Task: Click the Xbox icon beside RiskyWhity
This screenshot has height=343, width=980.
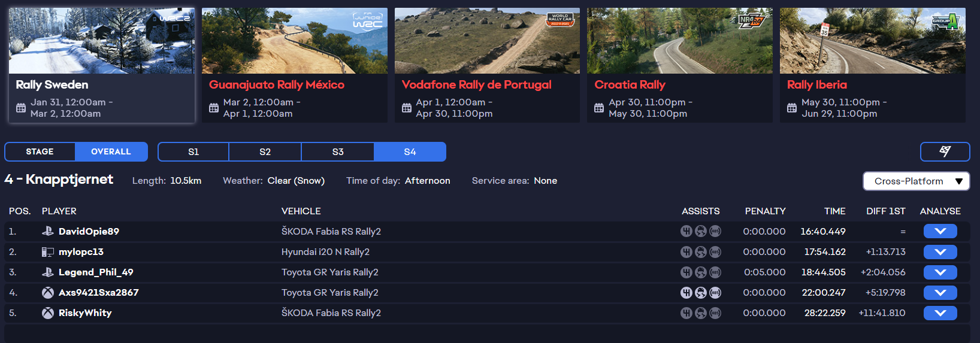Action: (x=48, y=313)
